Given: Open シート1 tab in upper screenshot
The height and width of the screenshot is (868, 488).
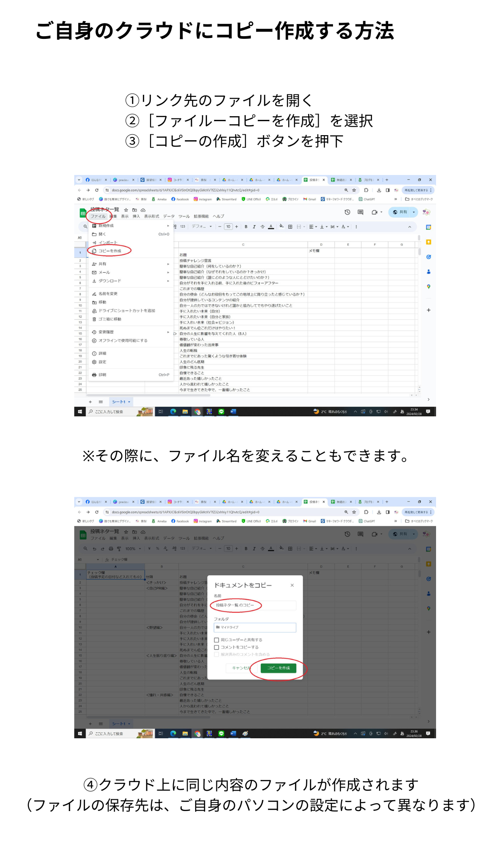Looking at the screenshot, I should [121, 402].
